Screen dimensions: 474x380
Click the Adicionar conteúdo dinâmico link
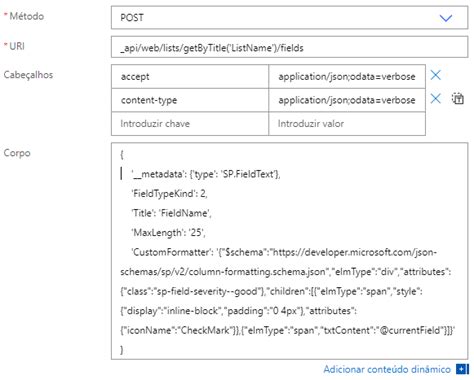(x=387, y=369)
